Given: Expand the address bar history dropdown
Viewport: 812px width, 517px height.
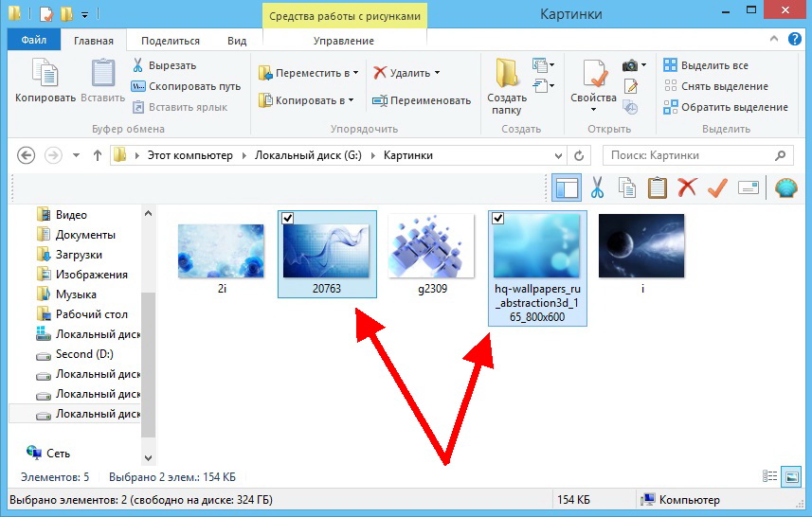Looking at the screenshot, I should [x=558, y=156].
